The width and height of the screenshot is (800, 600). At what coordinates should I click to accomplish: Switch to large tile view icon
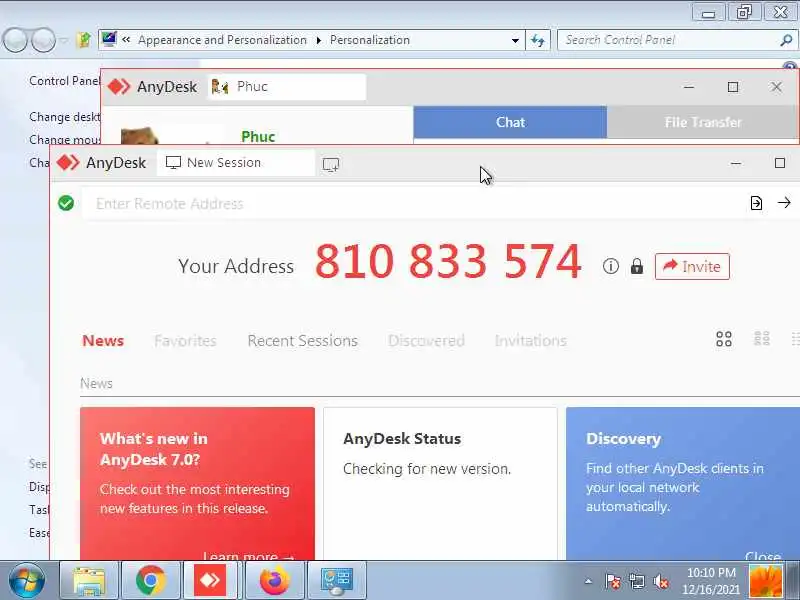[724, 339]
